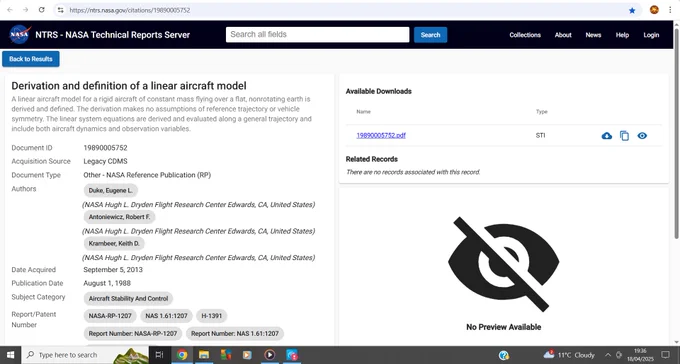Open weather widget showing 11°C Cloudy
This screenshot has width=680, height=364.
coord(569,355)
